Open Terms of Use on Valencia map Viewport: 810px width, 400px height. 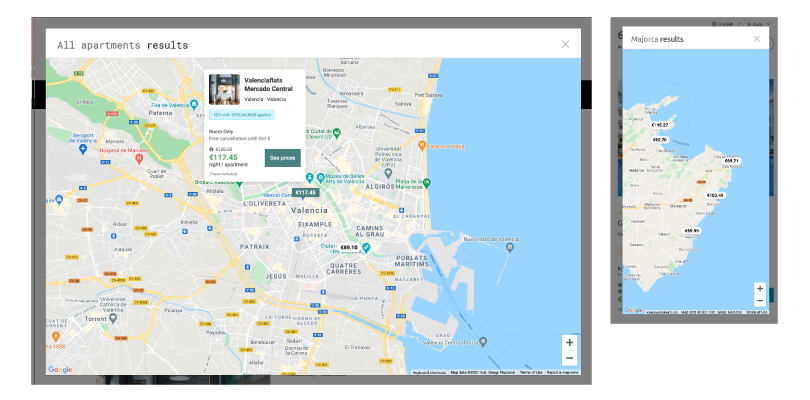click(x=531, y=373)
